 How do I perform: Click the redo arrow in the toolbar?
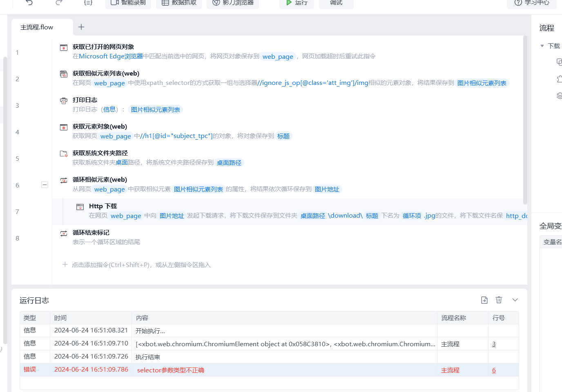(x=59, y=2)
